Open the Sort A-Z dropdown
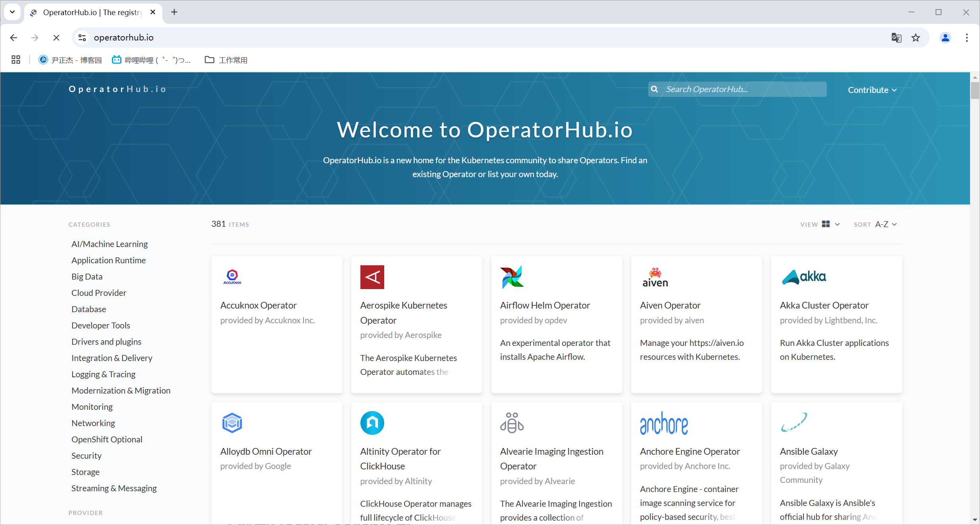The height and width of the screenshot is (525, 980). click(886, 224)
